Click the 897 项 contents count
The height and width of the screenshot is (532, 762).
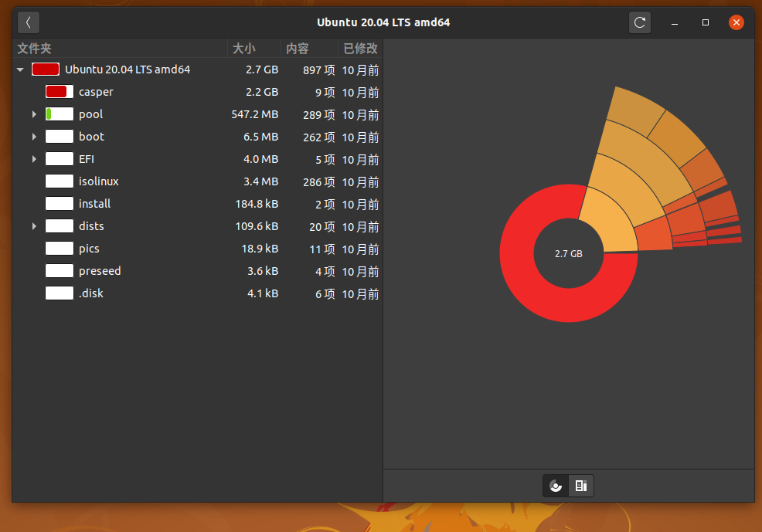click(319, 70)
